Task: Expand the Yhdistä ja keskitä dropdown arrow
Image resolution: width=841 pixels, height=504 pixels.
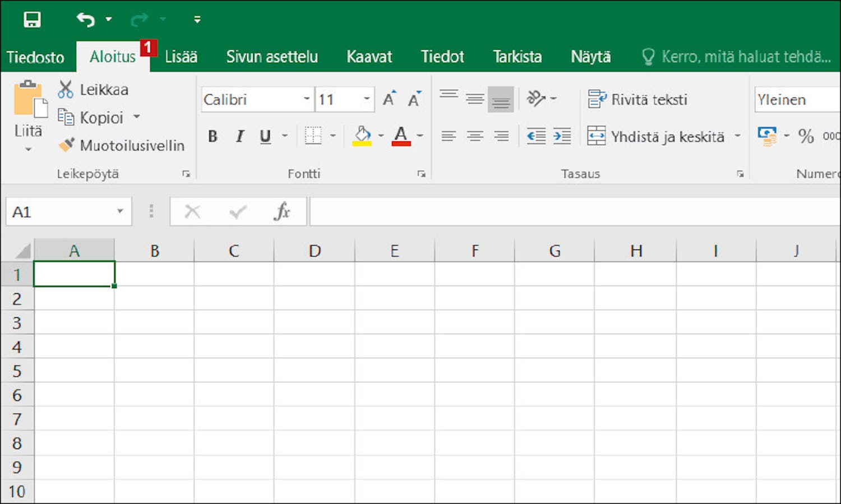Action: point(737,136)
